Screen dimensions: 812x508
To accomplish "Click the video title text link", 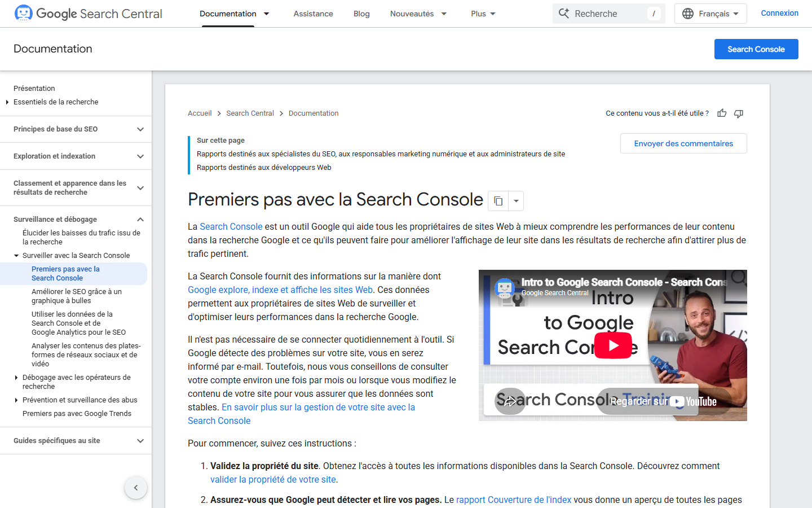I will 624,282.
